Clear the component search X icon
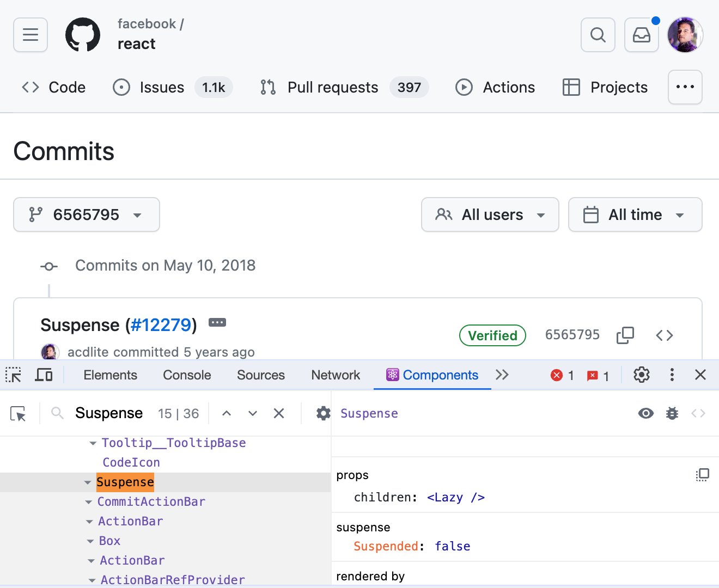 (x=279, y=413)
